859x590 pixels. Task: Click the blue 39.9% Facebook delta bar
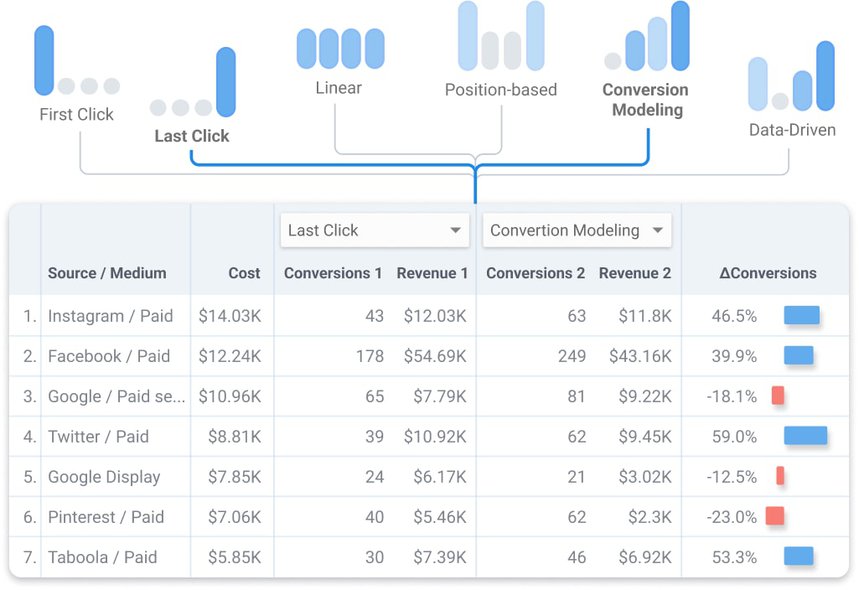click(x=798, y=356)
